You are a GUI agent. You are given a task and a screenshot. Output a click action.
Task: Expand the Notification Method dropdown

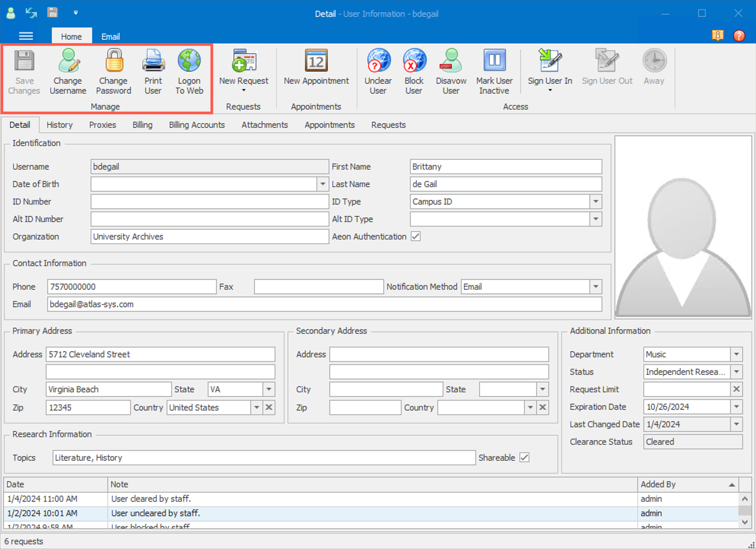tap(596, 287)
